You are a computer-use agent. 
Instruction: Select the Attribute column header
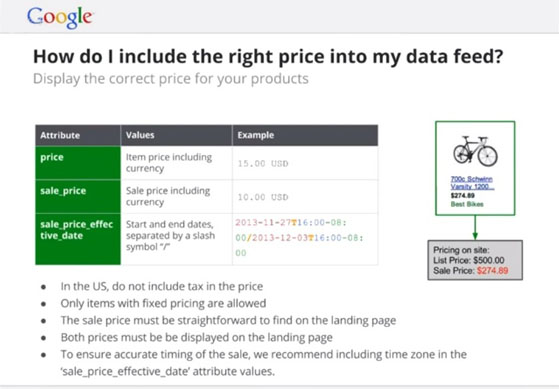click(x=78, y=135)
